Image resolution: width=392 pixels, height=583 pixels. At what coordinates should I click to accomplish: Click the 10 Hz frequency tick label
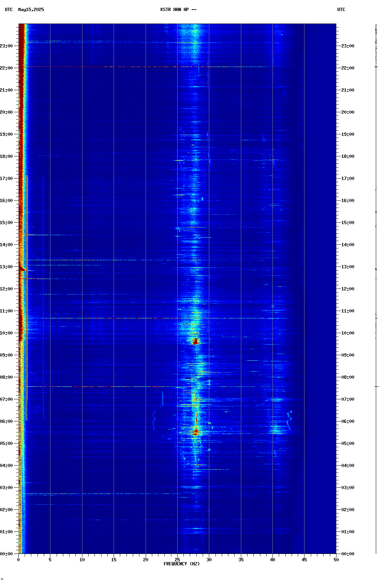[x=82, y=560]
